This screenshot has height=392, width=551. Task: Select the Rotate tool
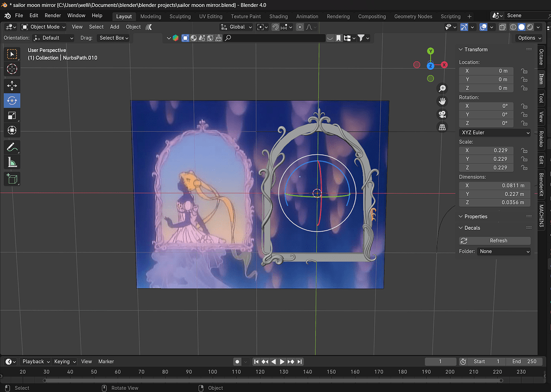[x=12, y=101]
